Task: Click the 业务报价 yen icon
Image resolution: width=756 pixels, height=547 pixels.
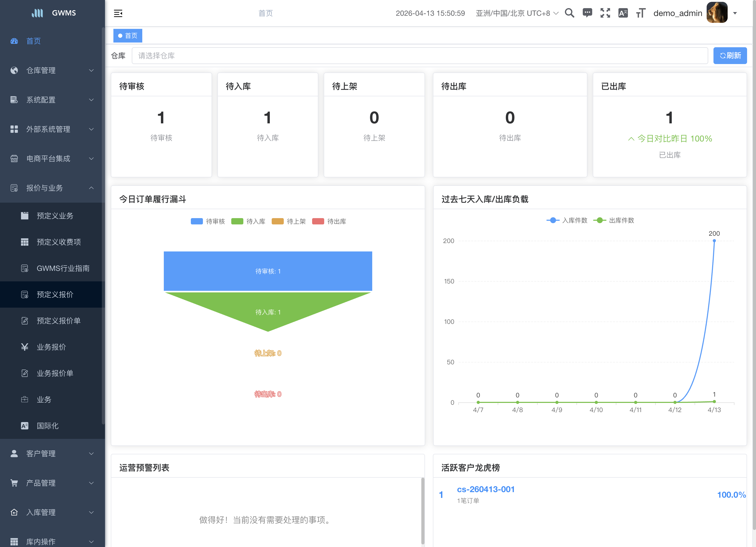Action: click(x=25, y=347)
